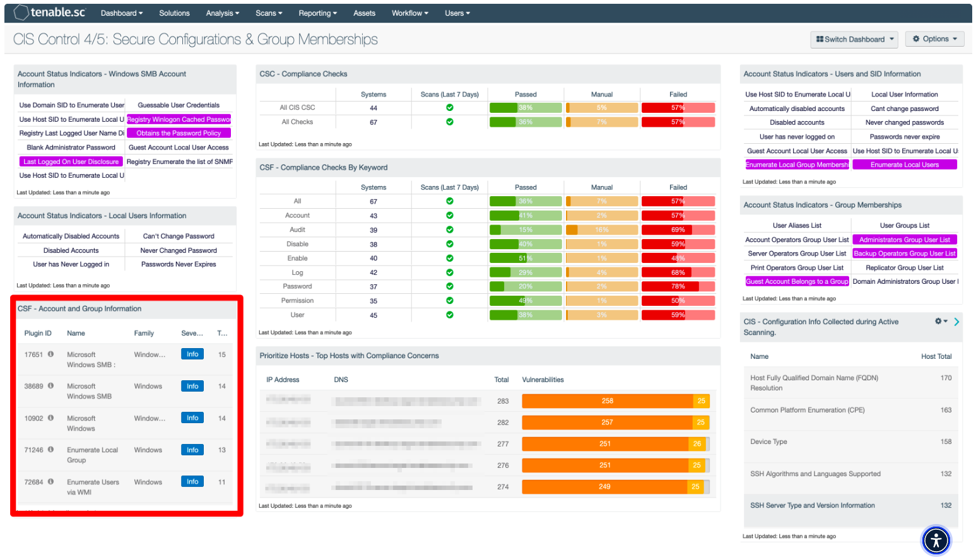Open the Assets menu item
The image size is (976, 560).
point(364,13)
